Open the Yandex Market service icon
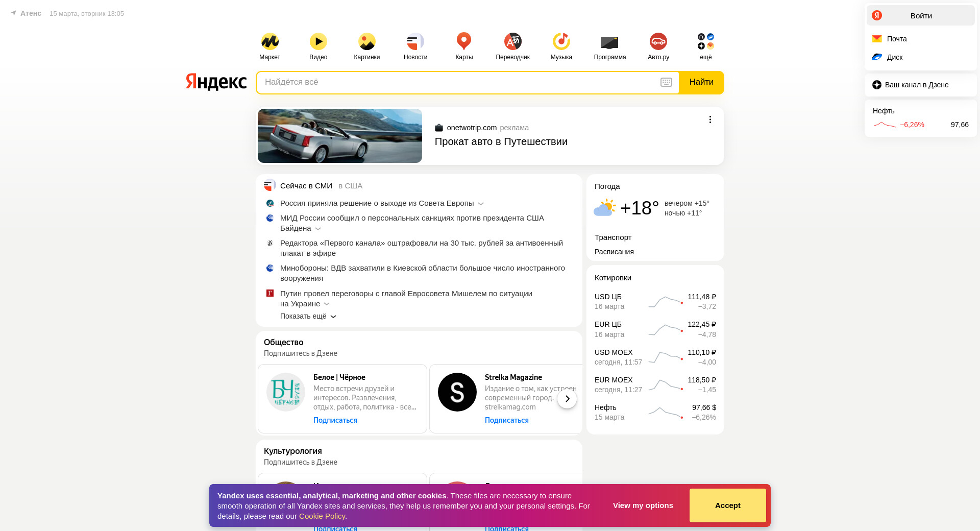The height and width of the screenshot is (531, 980). coord(269,41)
